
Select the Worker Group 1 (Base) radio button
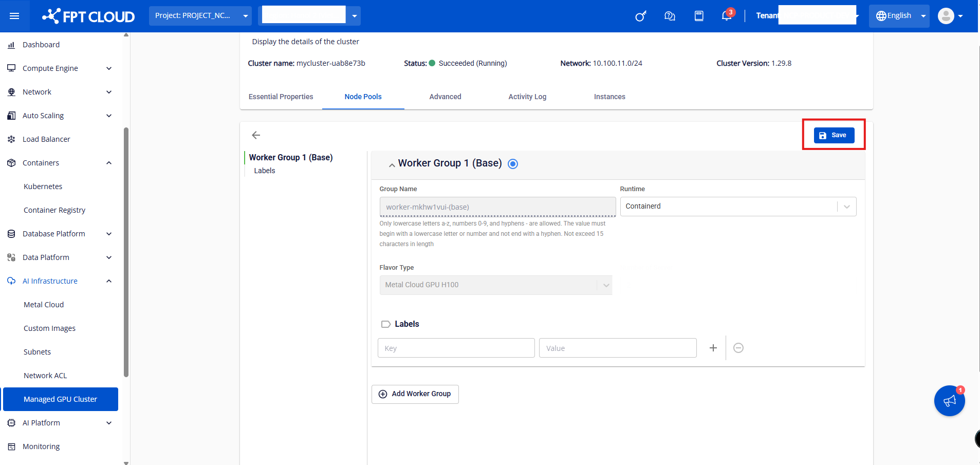coord(512,164)
